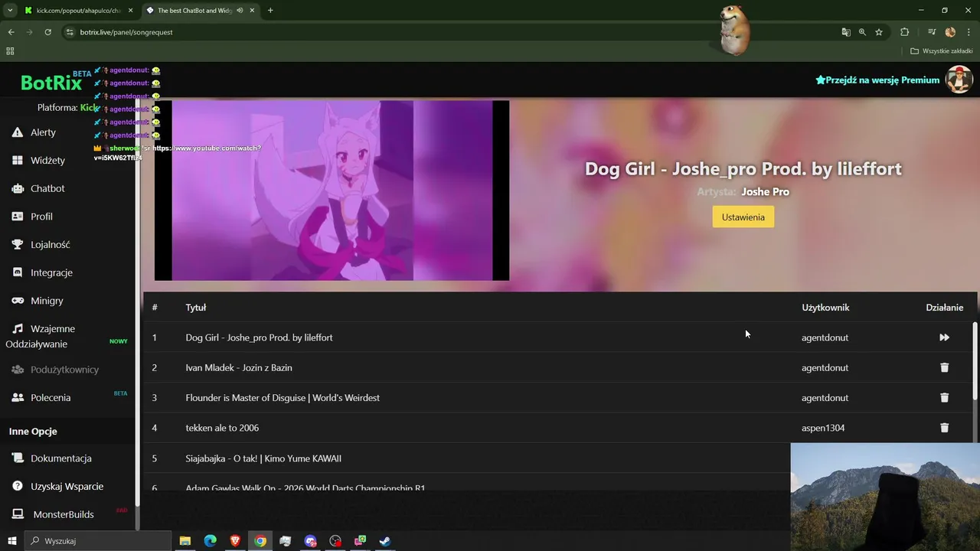980x551 pixels.
Task: Open the Chrome profile avatar
Action: pyautogui.click(x=950, y=32)
